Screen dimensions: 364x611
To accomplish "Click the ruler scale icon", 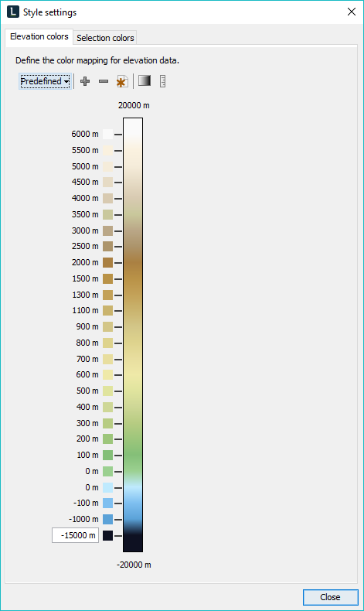I will coord(163,81).
